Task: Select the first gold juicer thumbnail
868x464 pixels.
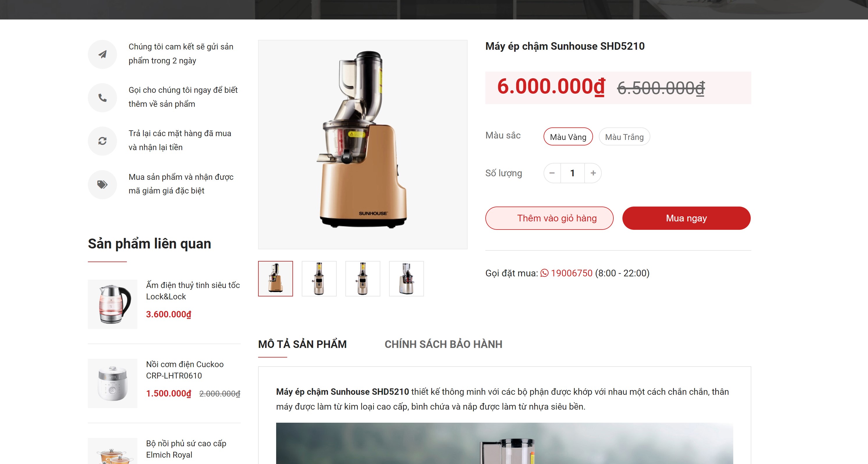Action: (275, 279)
